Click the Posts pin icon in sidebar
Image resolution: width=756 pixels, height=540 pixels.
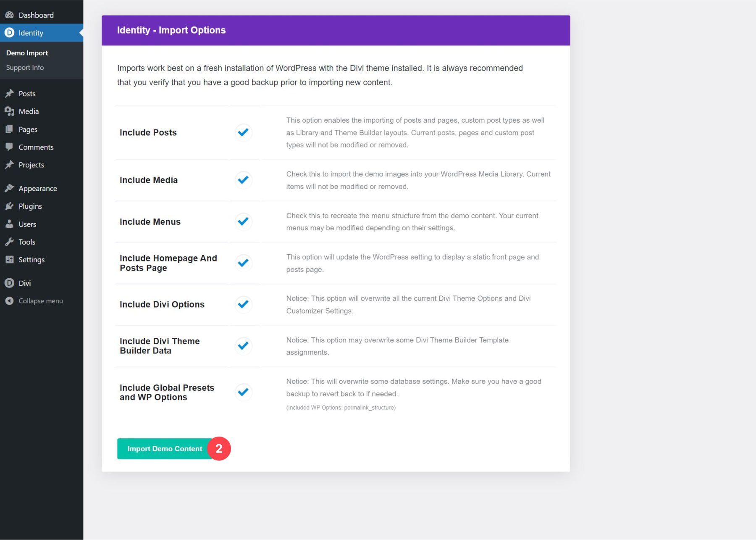pos(9,94)
